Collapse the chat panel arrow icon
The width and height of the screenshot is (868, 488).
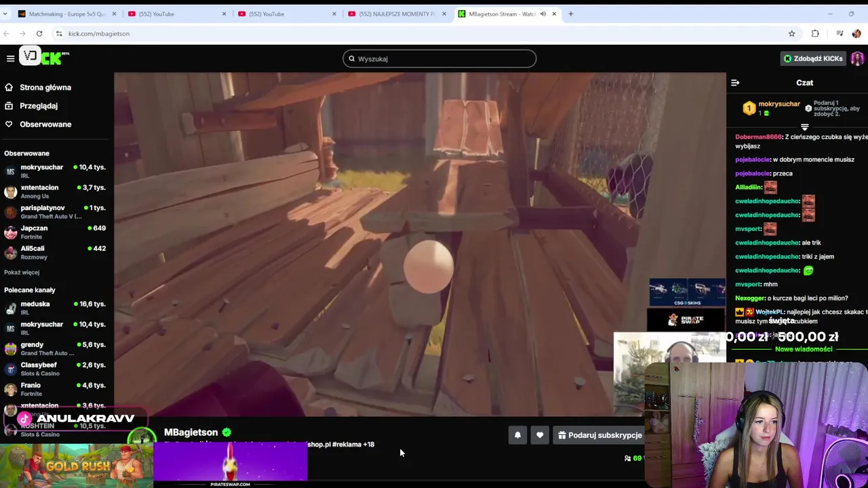pyautogui.click(x=735, y=83)
